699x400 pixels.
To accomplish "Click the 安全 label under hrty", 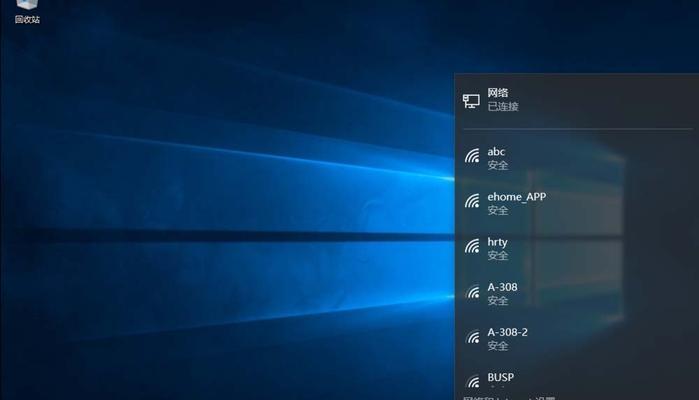I will coord(498,256).
